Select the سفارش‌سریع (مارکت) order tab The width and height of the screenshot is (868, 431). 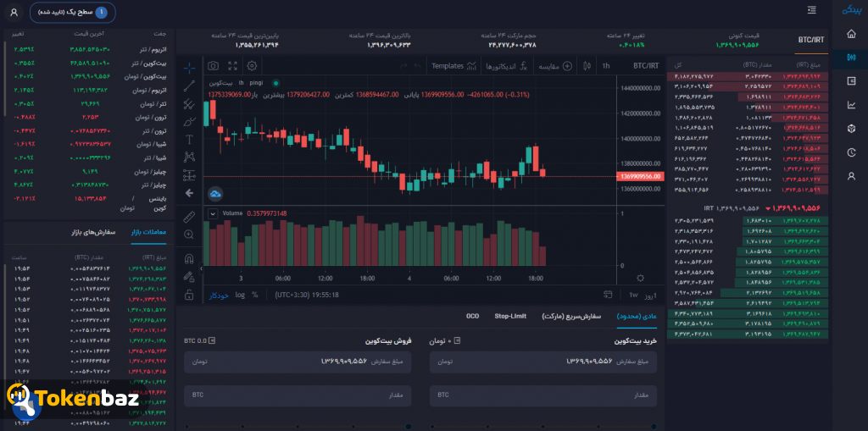(571, 316)
